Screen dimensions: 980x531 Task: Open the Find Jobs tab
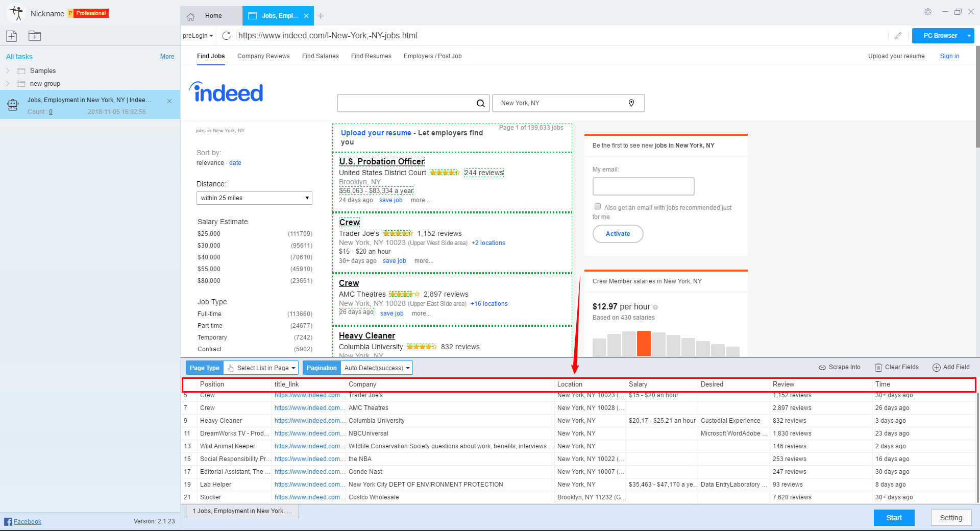(x=211, y=56)
